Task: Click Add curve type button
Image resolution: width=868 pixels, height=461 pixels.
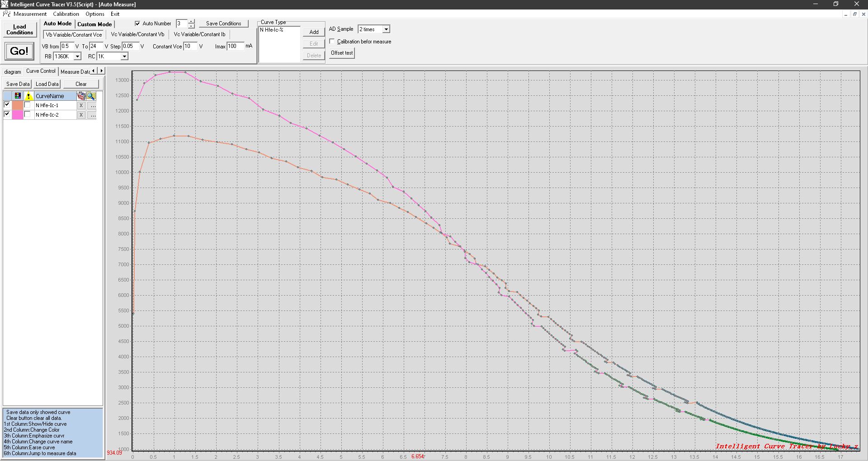Action: [x=314, y=32]
